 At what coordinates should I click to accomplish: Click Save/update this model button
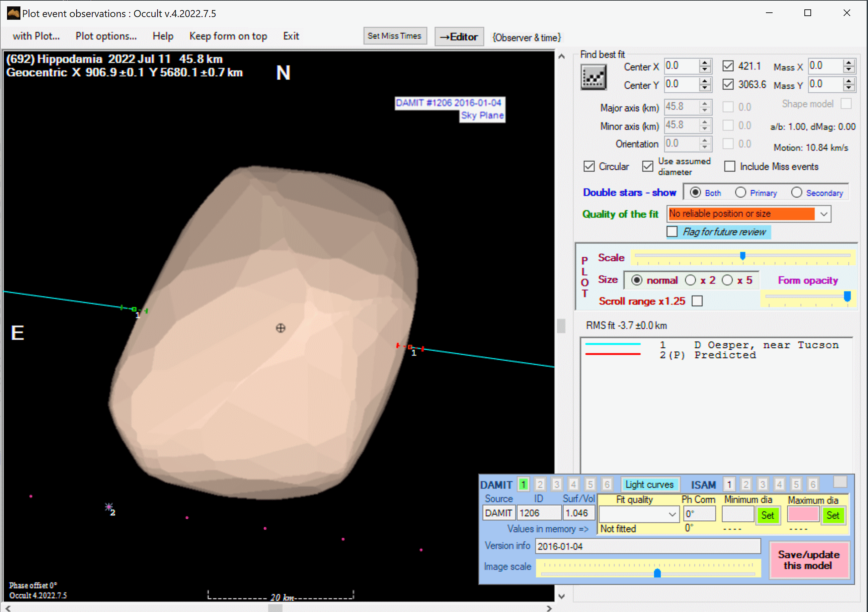(x=809, y=560)
